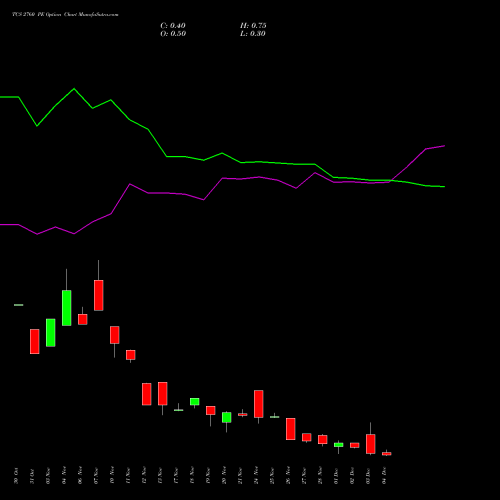Select the 25 Nov date label
Viewport: 500px width, 500px height.
272,476
